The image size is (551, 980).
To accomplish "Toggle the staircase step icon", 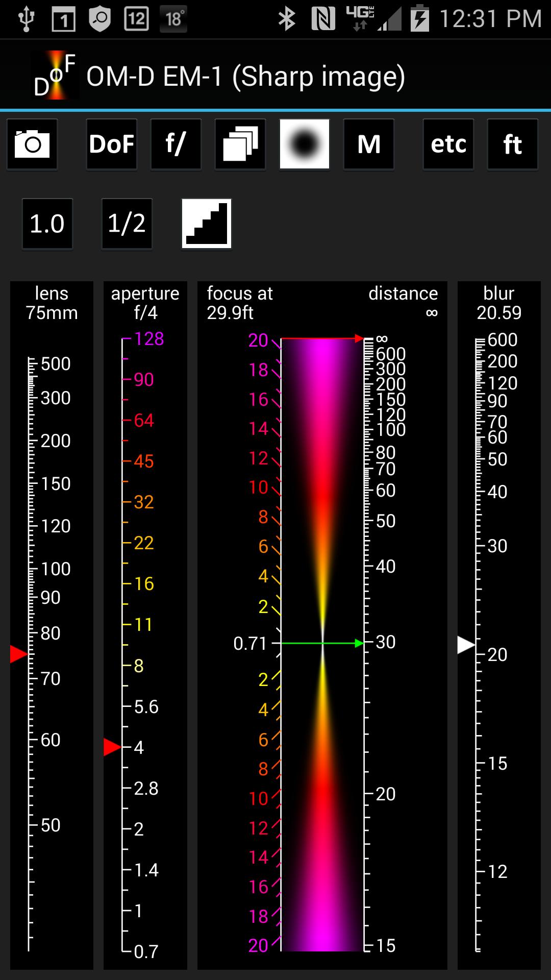I will click(x=207, y=224).
